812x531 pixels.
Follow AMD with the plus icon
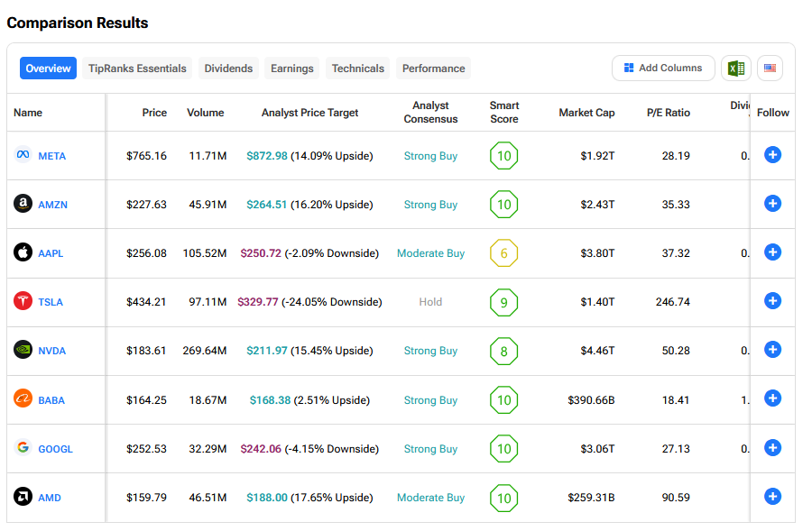coord(772,497)
